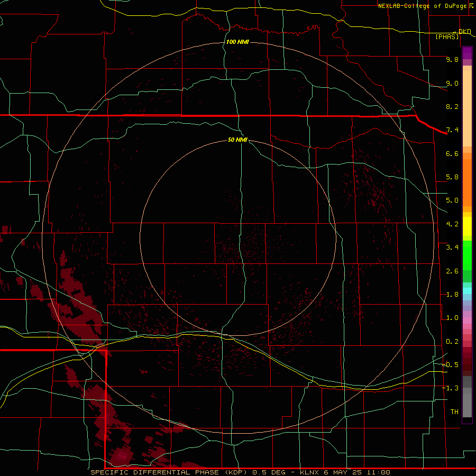Image resolution: width=476 pixels, height=476 pixels.
Task: Click the 11:00 timestamp in the caption
Action: click(x=379, y=472)
